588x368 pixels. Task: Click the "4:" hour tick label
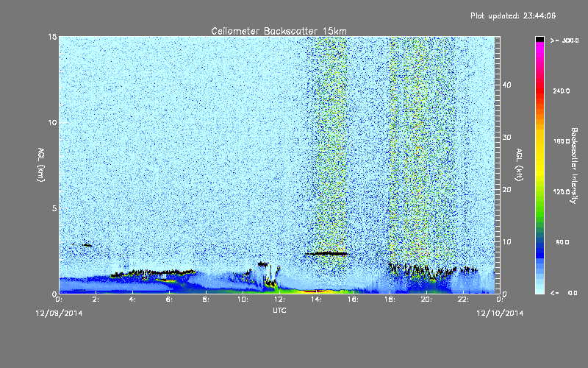click(132, 300)
